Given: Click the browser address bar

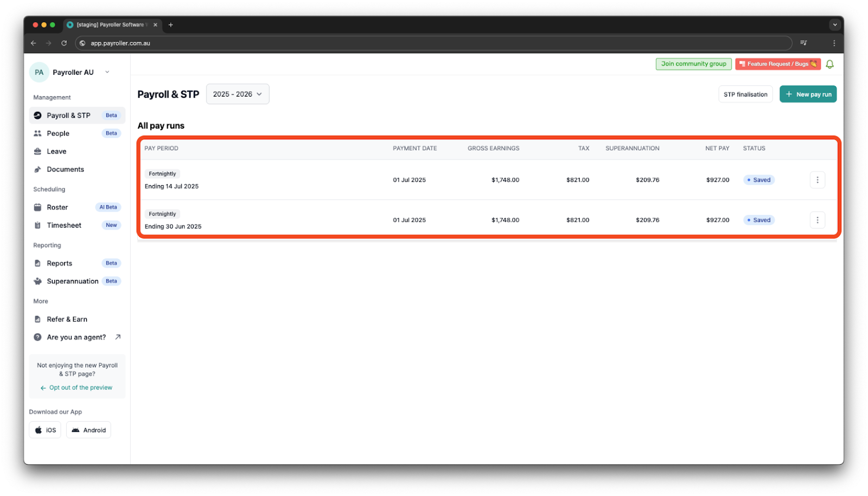Looking at the screenshot, I should (433, 43).
